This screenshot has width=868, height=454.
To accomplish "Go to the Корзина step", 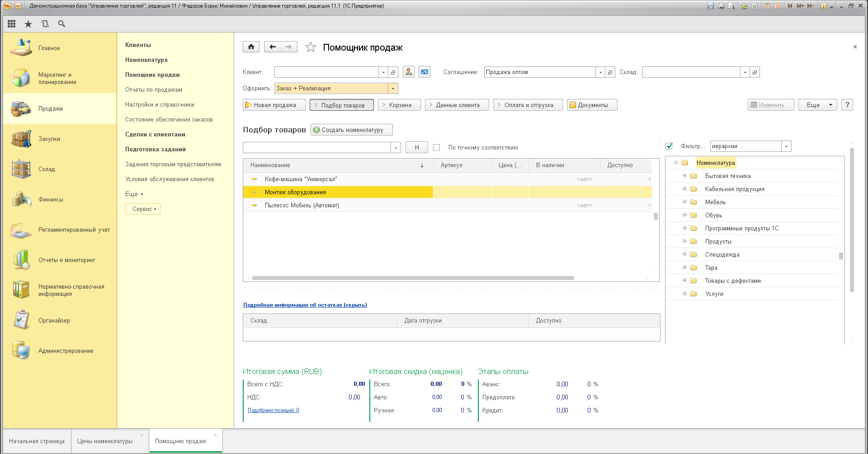I will (399, 105).
